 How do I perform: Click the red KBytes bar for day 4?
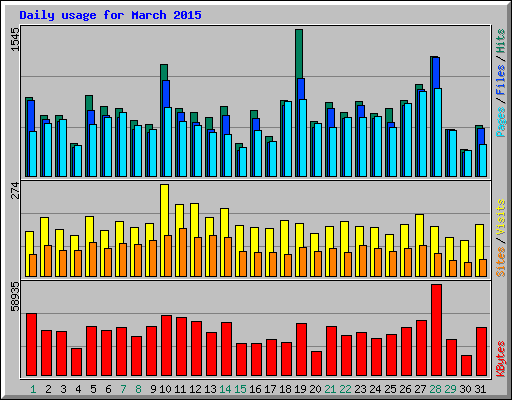[x=76, y=362]
